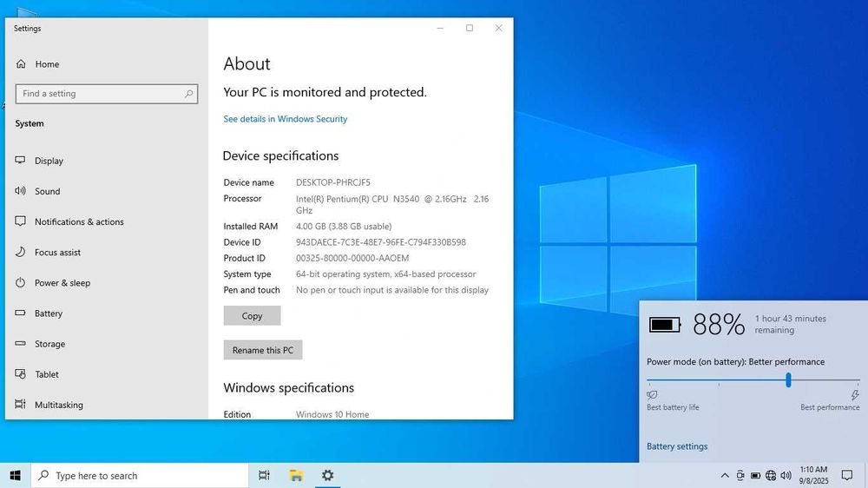Click the Device ID value text

point(381,242)
